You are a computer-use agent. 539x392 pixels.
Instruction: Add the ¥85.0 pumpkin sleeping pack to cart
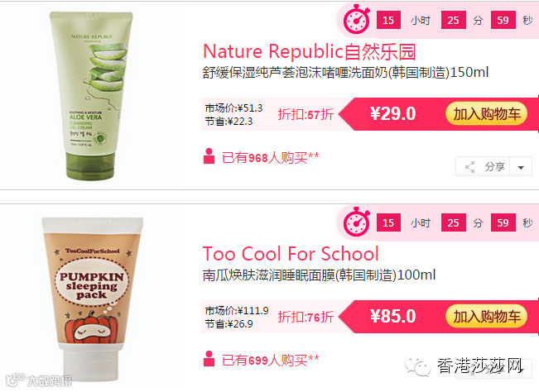pos(486,317)
